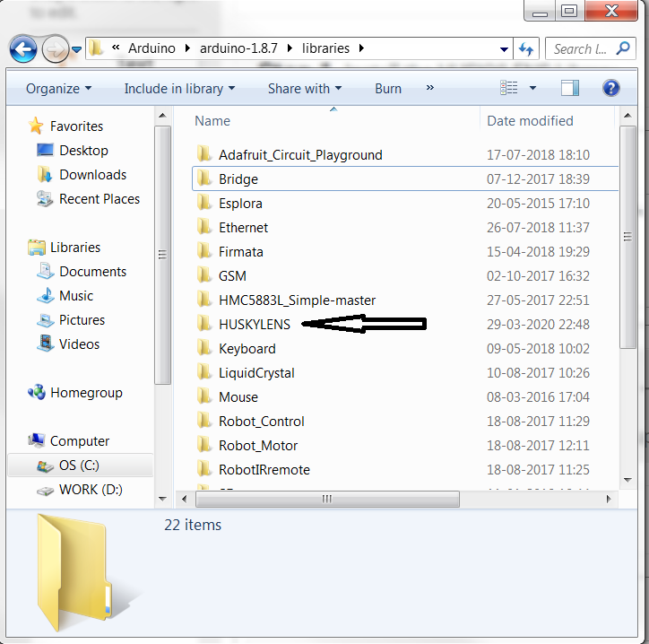The height and width of the screenshot is (644, 649).
Task: Open Include in library menu
Action: pos(179,89)
